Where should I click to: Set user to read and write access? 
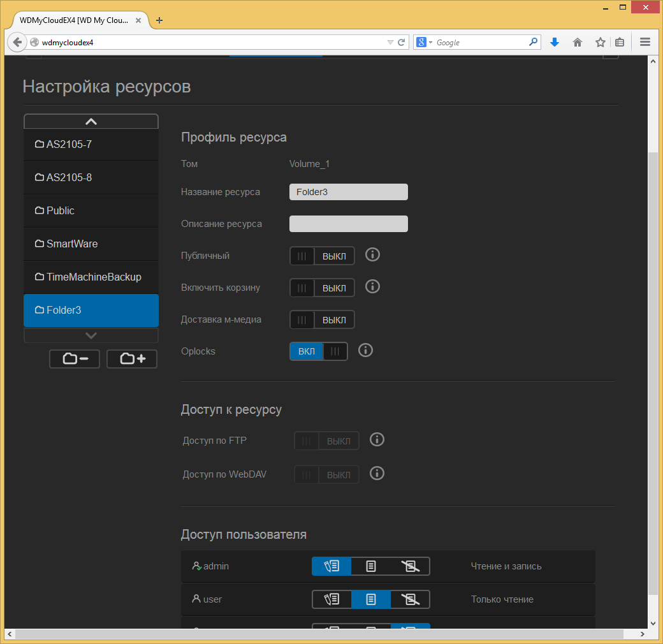tap(331, 599)
